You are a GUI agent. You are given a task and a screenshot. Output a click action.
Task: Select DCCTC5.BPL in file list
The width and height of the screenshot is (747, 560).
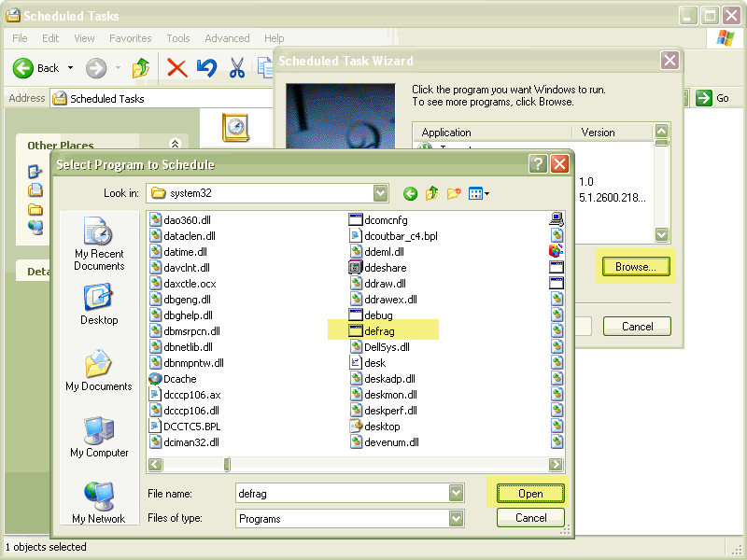(184, 427)
